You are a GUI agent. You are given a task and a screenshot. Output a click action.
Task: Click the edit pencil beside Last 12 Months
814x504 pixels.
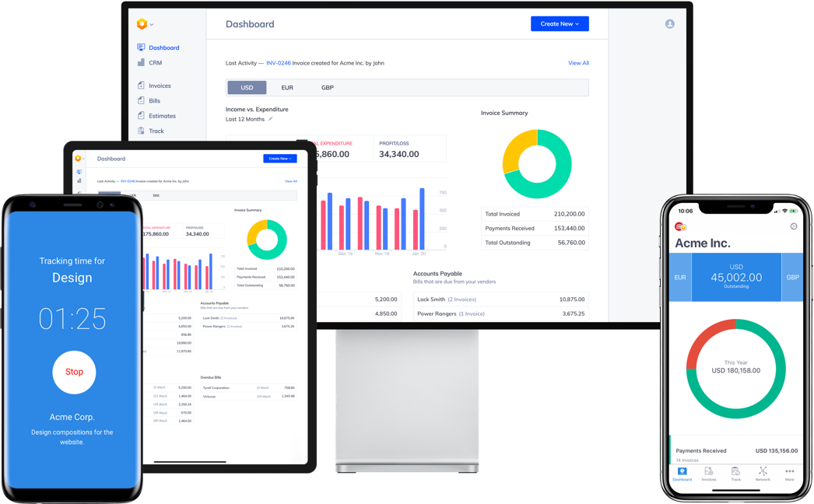click(271, 119)
